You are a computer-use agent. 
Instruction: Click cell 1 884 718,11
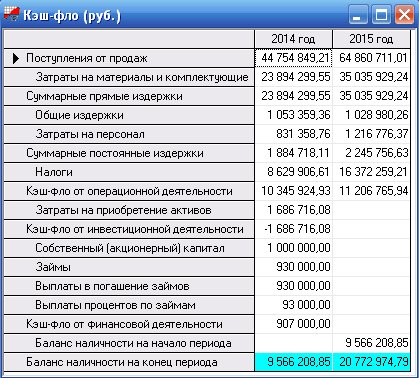(294, 153)
